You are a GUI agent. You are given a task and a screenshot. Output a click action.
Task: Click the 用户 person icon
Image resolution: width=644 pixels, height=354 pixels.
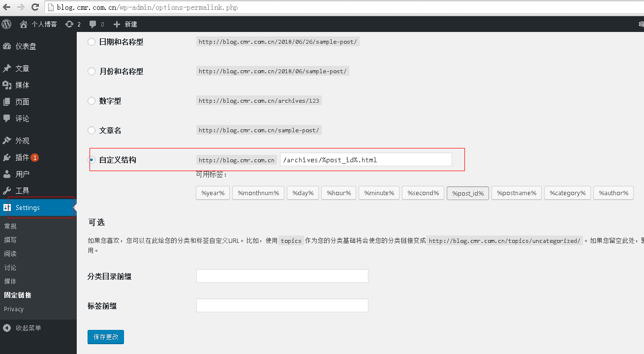pos(7,174)
